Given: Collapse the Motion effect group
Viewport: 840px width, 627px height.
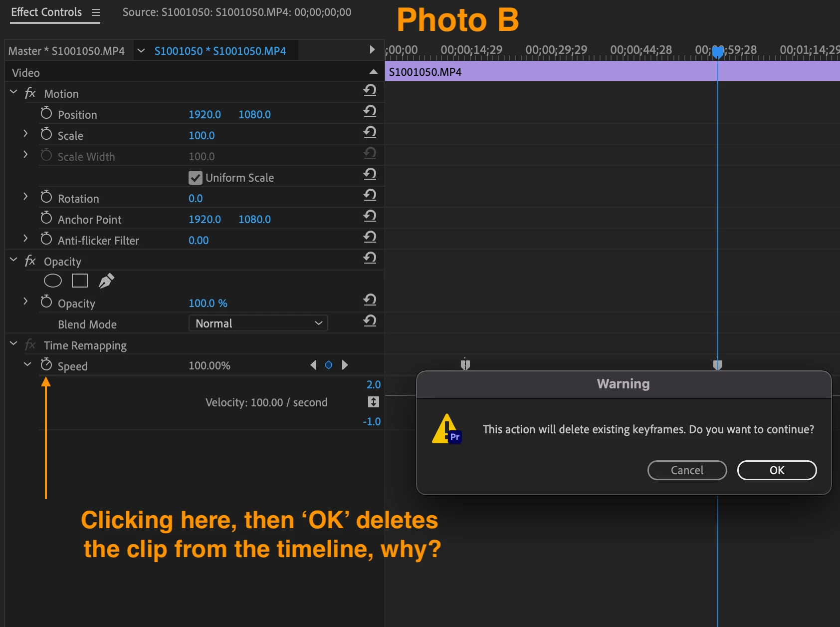Looking at the screenshot, I should 14,92.
